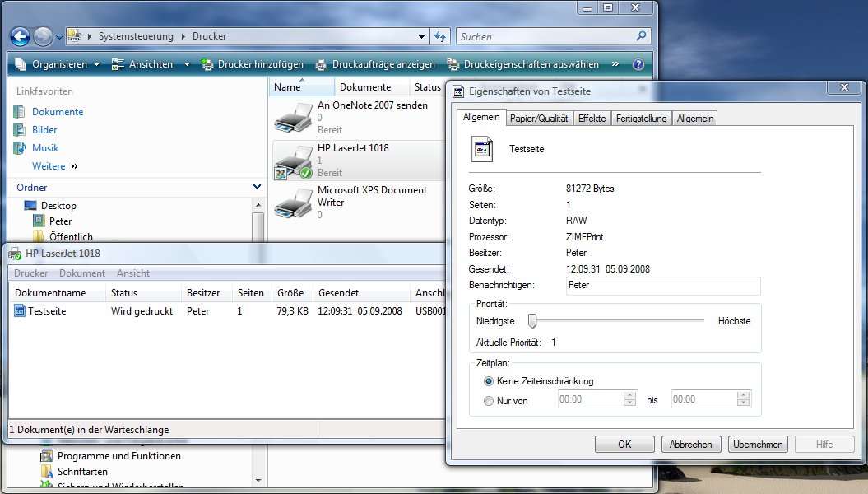The width and height of the screenshot is (868, 494).
Task: Click the Ansichten view icon
Action: 118,64
